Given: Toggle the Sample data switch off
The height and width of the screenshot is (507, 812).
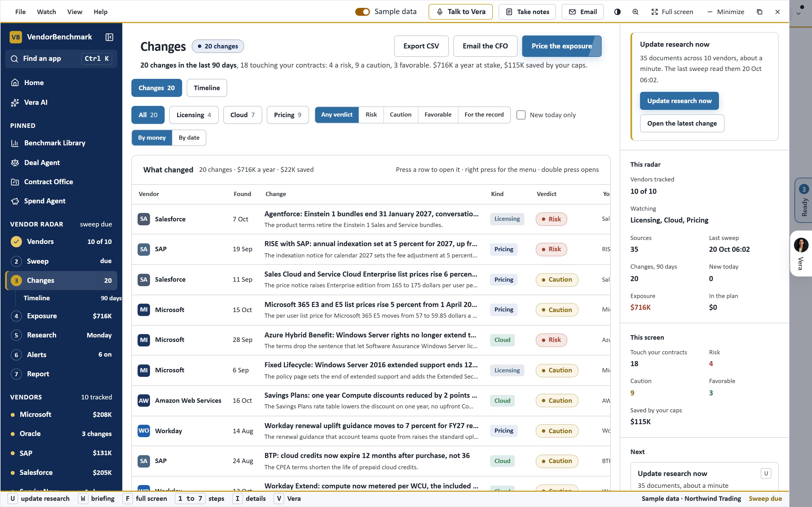Looking at the screenshot, I should 362,12.
